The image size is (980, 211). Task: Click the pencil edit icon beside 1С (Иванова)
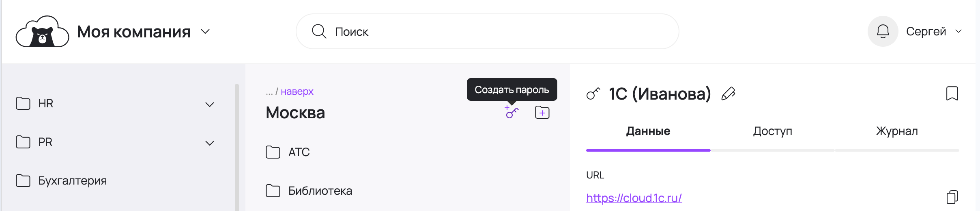(728, 94)
